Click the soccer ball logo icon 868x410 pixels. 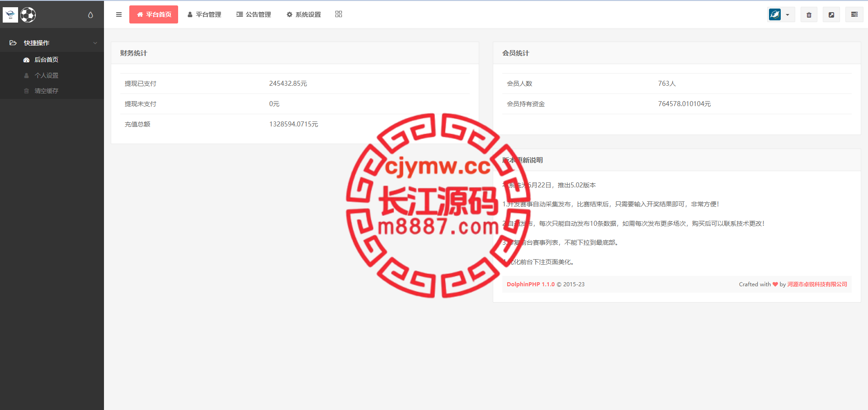point(28,15)
